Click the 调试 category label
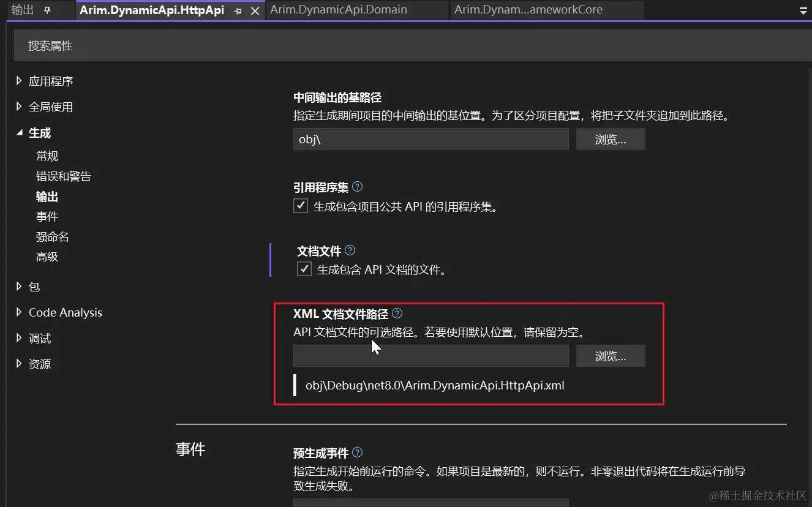 (x=40, y=338)
